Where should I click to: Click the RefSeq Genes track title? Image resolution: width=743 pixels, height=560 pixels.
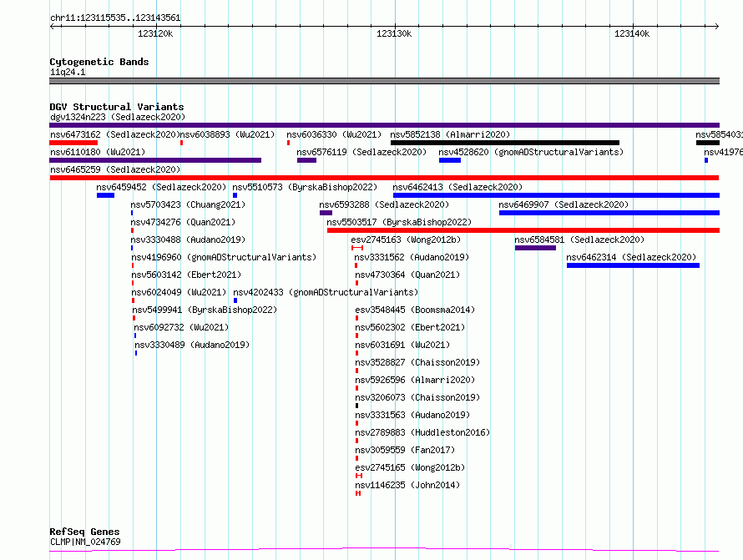click(84, 532)
